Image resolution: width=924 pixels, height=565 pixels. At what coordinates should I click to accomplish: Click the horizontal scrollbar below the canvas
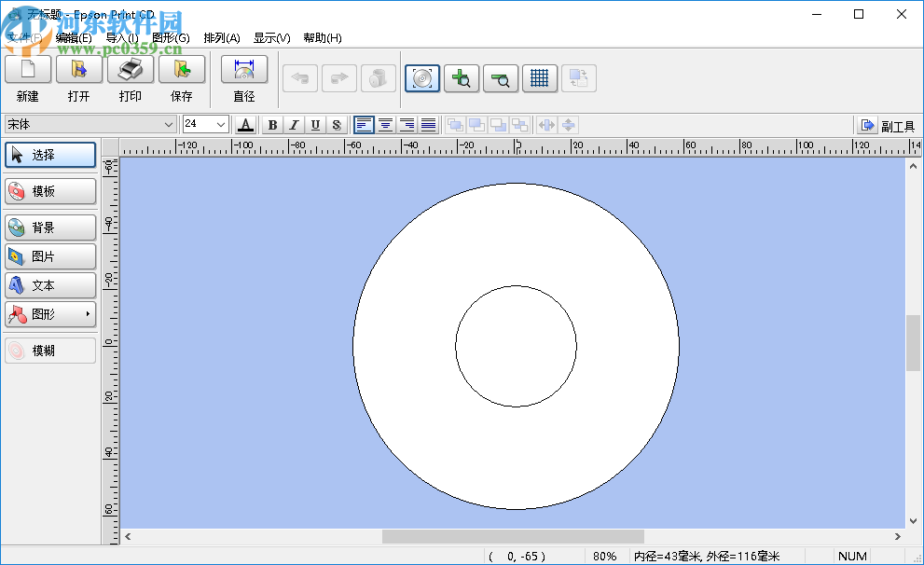513,535
